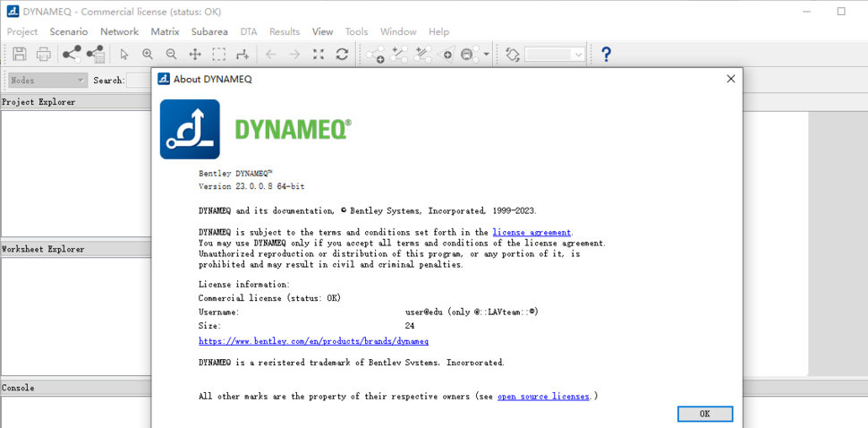Viewport: 868px width, 428px height.
Task: Open the Nodes element type dropdown
Action: pos(47,81)
